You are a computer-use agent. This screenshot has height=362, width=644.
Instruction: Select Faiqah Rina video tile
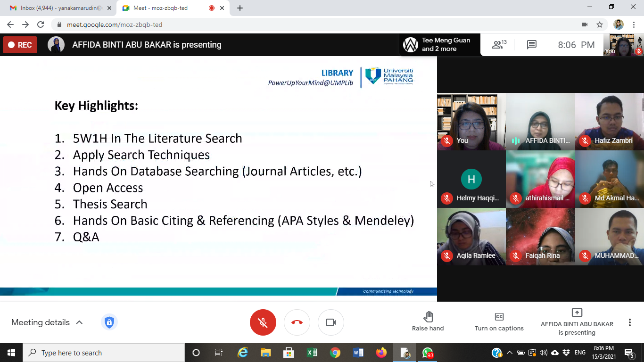[x=540, y=237]
